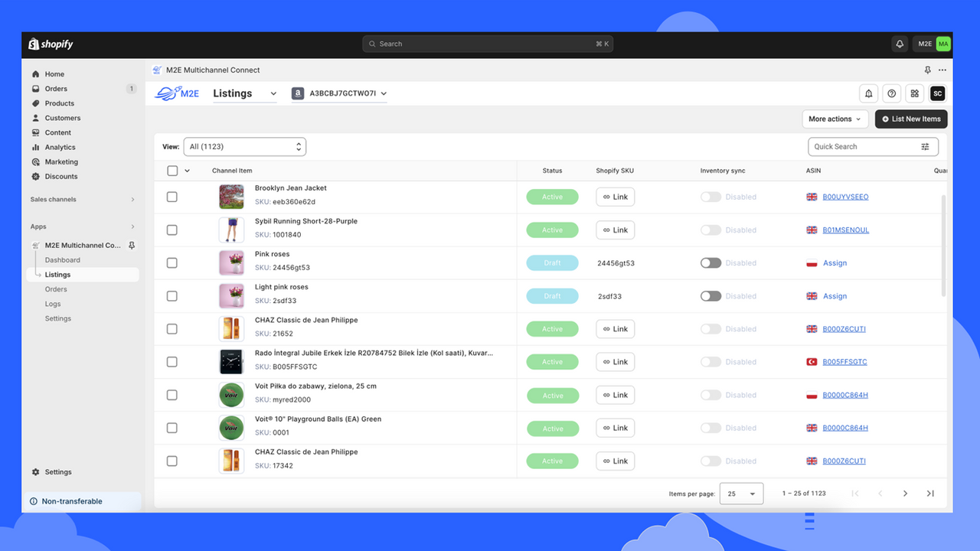Screen dimensions: 980x551
Task: Open the apps grid icon next to SC
Action: point(914,93)
